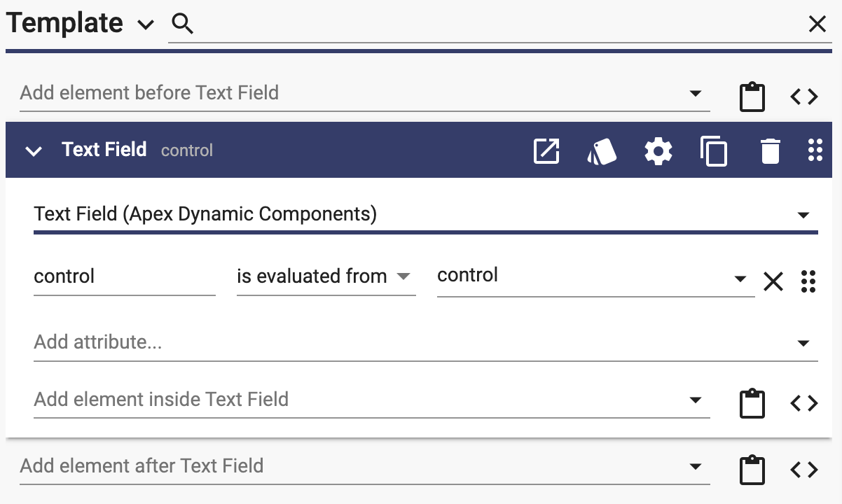Open Text Field settings gear

(x=658, y=151)
